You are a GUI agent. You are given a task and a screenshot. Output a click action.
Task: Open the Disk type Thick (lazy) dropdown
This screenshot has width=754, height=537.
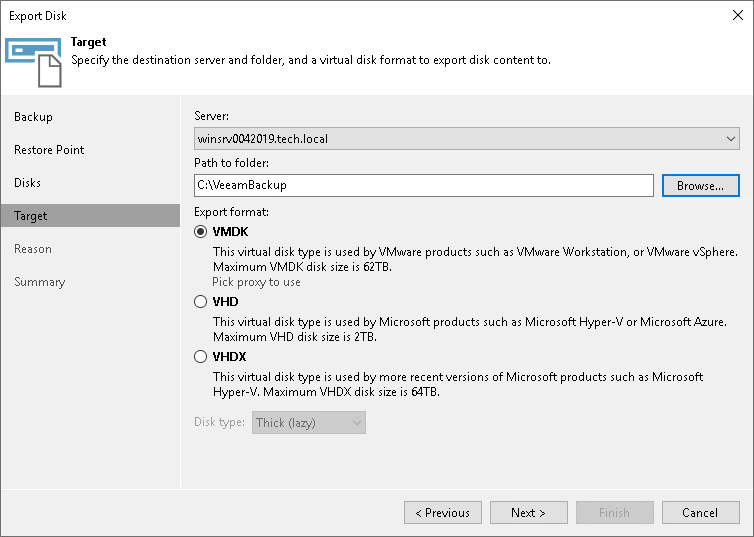pyautogui.click(x=309, y=423)
